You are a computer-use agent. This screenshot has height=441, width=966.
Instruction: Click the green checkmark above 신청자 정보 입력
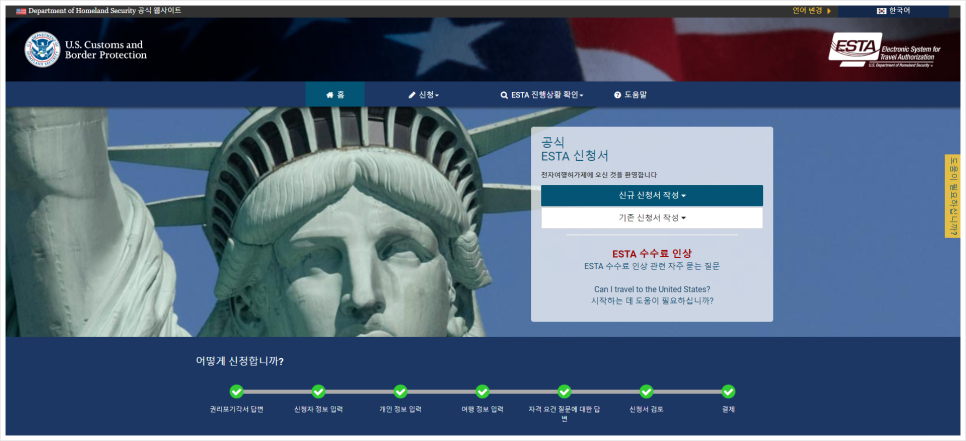pyautogui.click(x=319, y=391)
